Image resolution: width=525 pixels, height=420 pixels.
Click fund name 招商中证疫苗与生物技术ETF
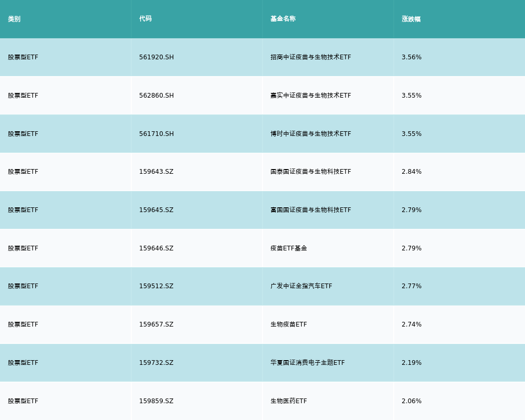(311, 57)
